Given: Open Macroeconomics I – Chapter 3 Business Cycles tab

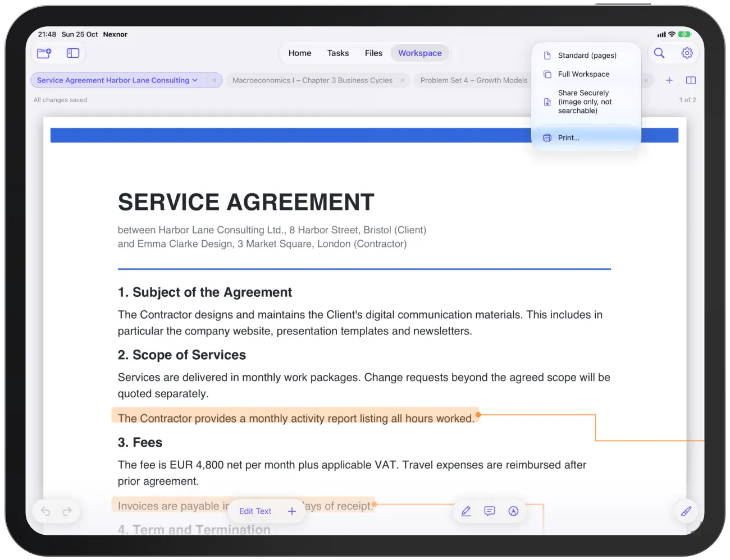Looking at the screenshot, I should (312, 80).
